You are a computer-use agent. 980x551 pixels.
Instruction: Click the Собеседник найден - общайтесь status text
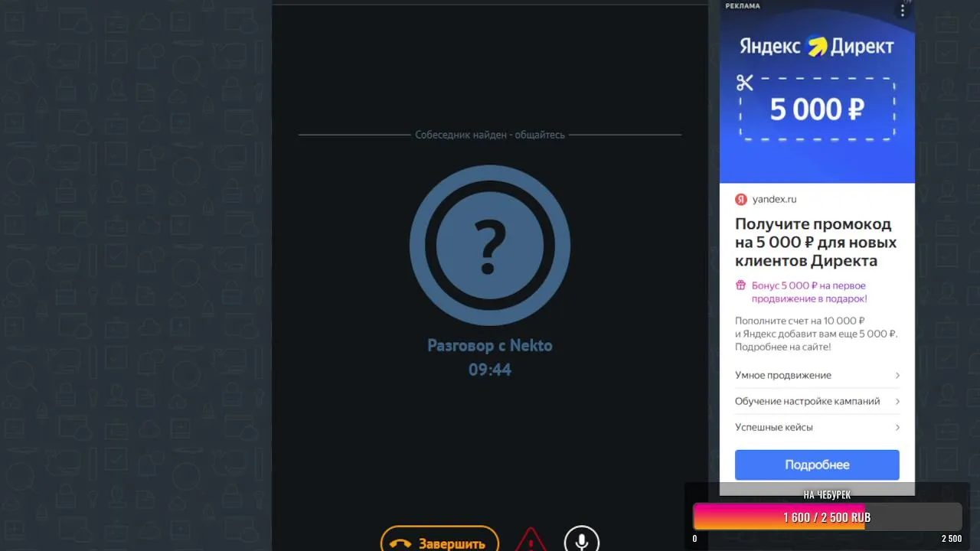click(490, 135)
